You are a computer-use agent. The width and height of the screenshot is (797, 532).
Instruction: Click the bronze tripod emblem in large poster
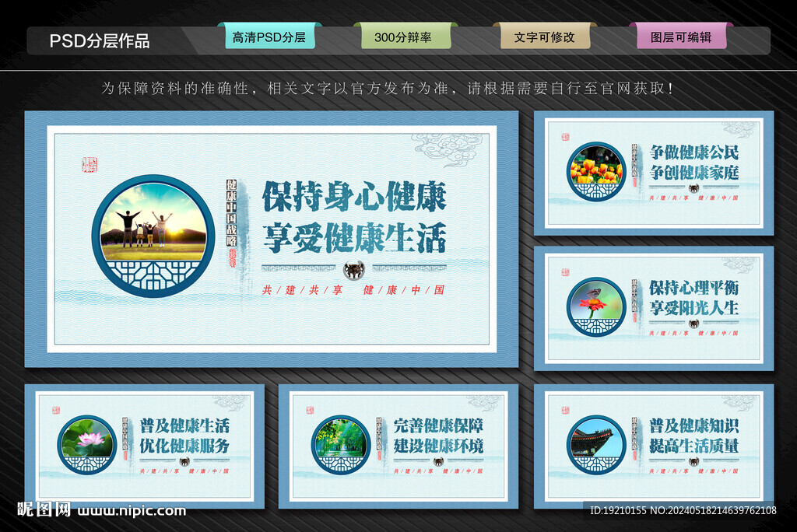(x=354, y=270)
